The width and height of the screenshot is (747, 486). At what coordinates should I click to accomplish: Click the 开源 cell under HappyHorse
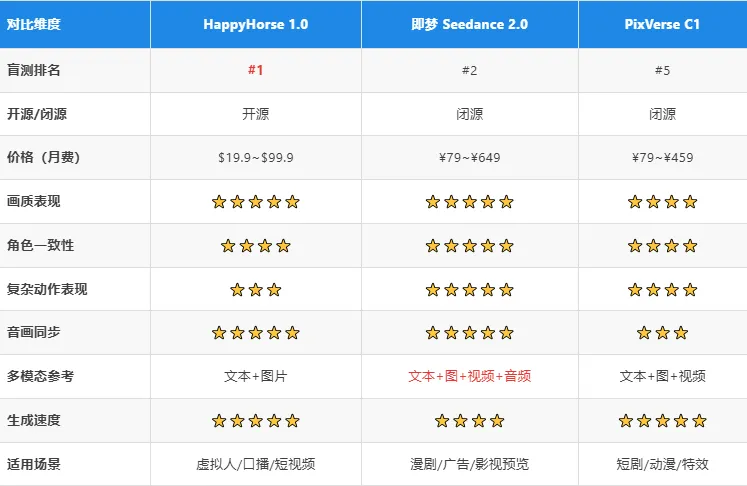tap(255, 114)
